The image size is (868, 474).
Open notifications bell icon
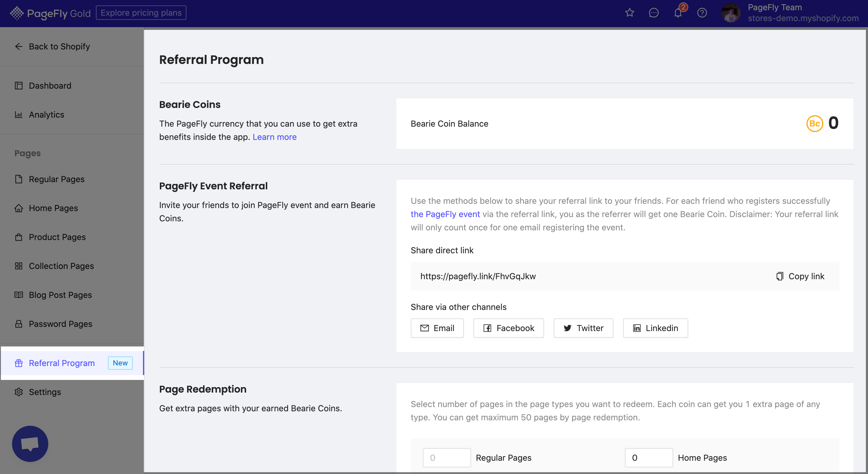[678, 13]
